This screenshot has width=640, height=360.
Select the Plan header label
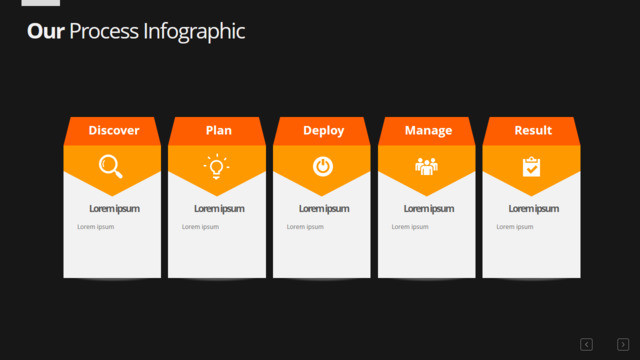pos(219,130)
